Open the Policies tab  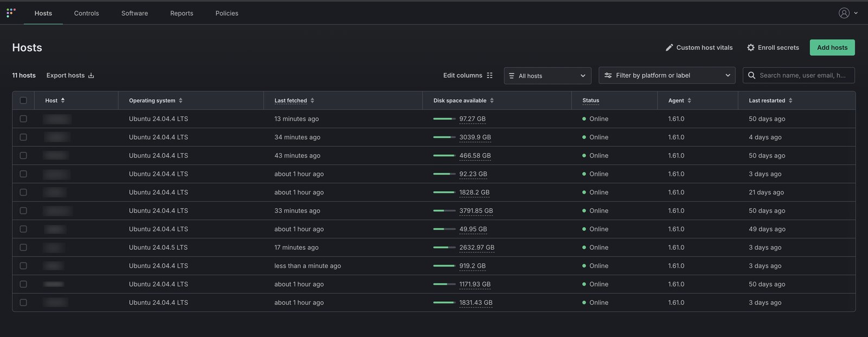227,13
